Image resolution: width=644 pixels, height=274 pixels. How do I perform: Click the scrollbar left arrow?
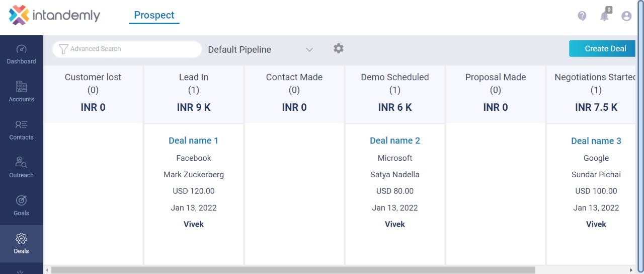click(x=47, y=270)
